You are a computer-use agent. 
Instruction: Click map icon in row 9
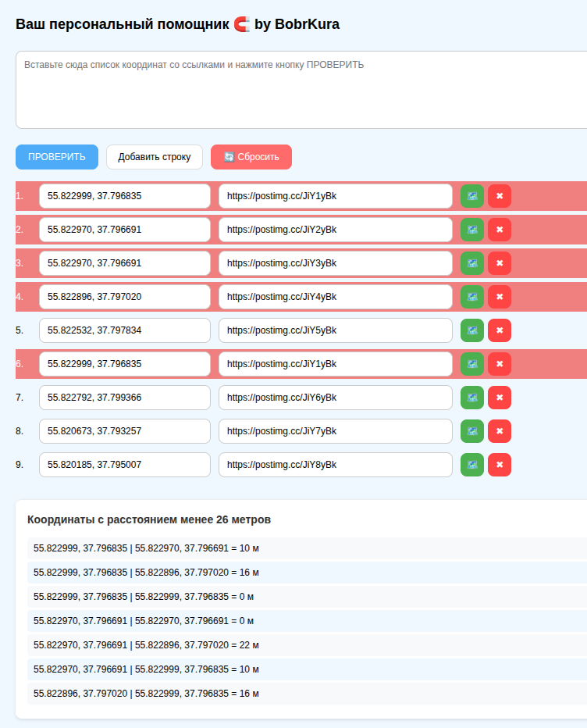click(472, 465)
